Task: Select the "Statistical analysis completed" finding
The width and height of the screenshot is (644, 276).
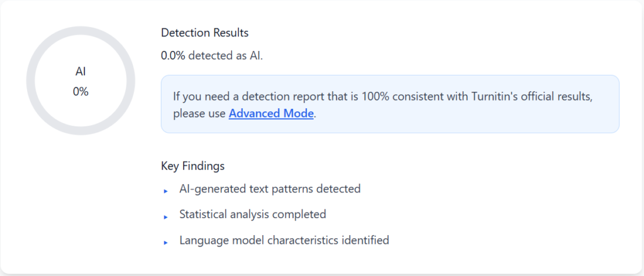Action: pos(252,214)
